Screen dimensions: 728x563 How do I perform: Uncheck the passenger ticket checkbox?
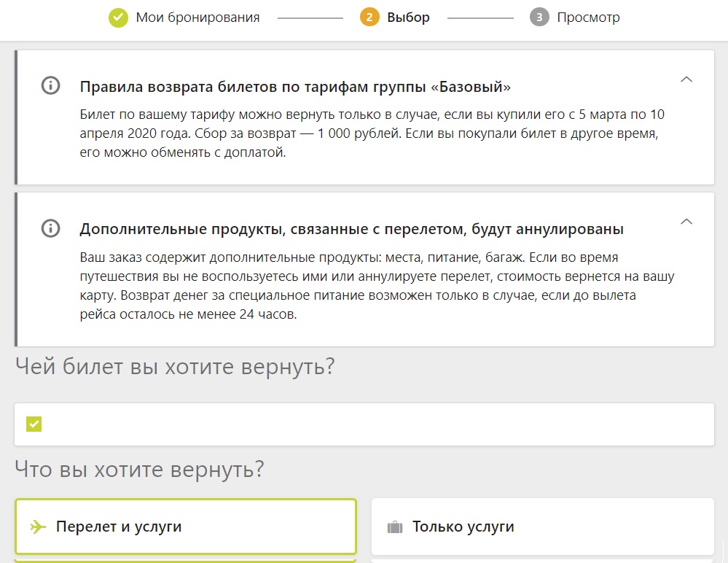[x=34, y=424]
